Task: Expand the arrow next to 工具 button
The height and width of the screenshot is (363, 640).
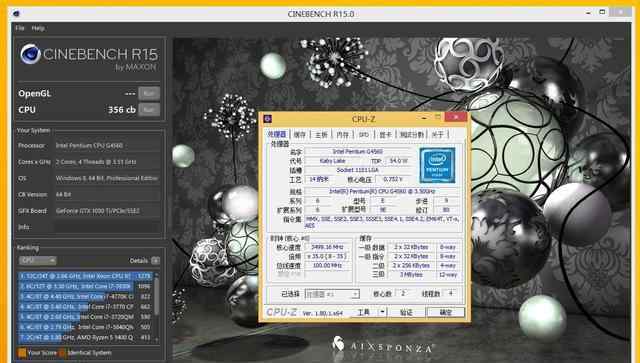Action: [x=382, y=312]
